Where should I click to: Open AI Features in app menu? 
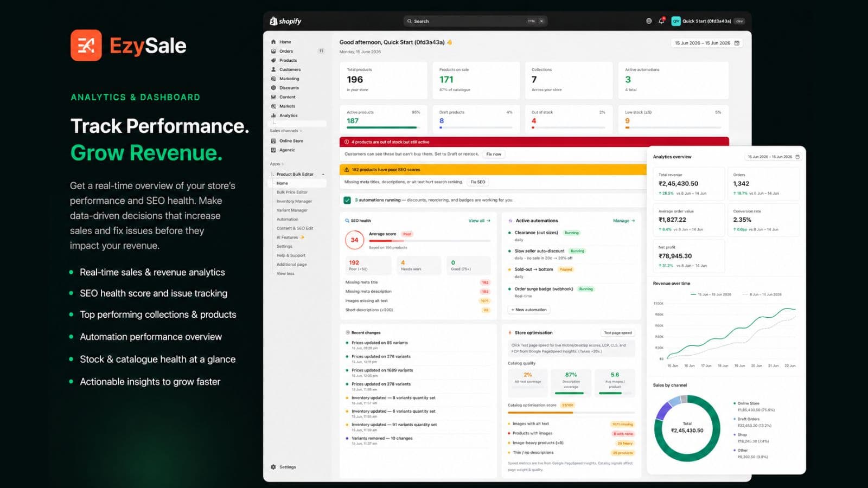click(x=290, y=237)
